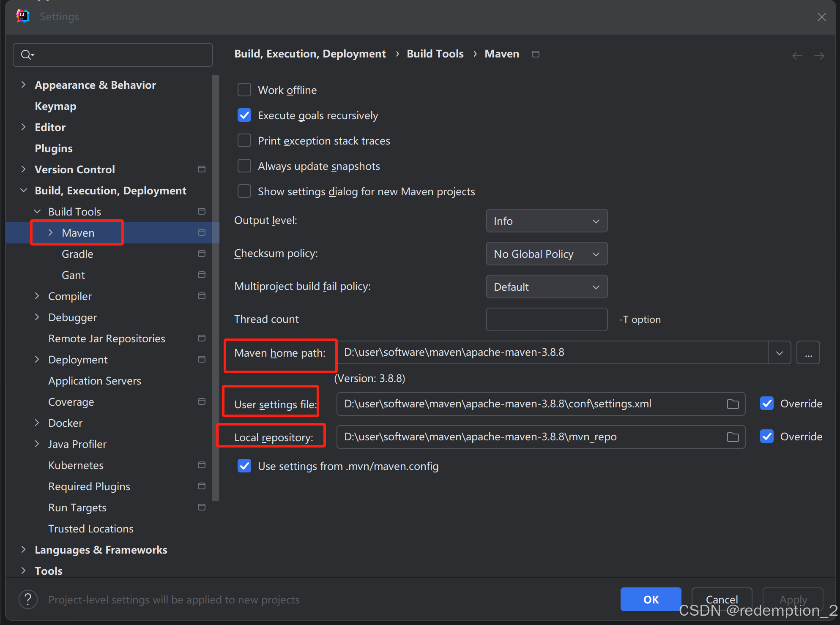Click the ellipsis browse button for Maven home
The image size is (840, 625).
click(x=808, y=353)
